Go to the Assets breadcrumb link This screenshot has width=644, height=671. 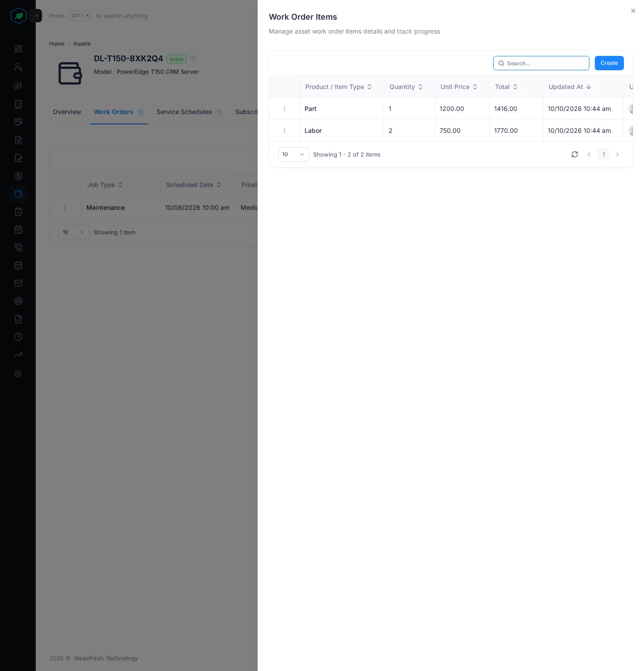(82, 44)
